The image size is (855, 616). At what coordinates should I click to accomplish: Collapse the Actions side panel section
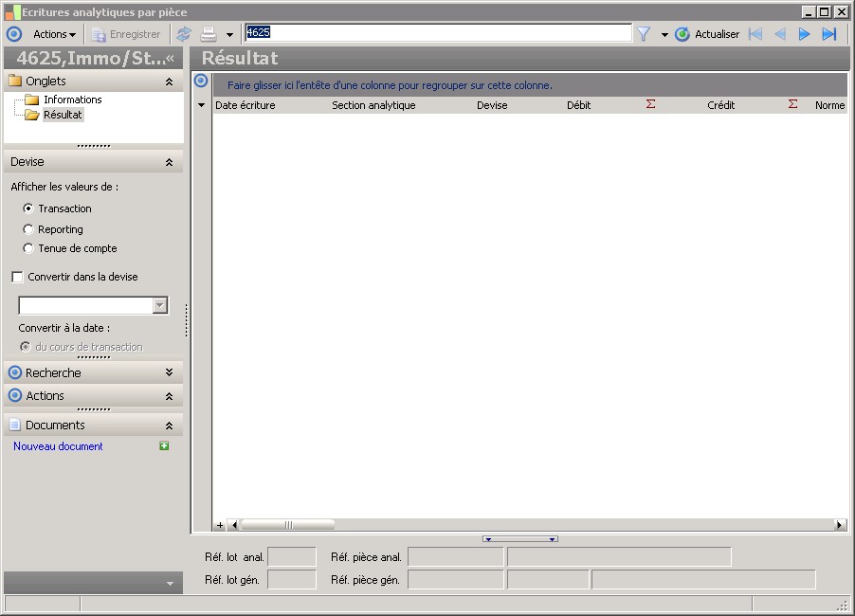tap(169, 396)
